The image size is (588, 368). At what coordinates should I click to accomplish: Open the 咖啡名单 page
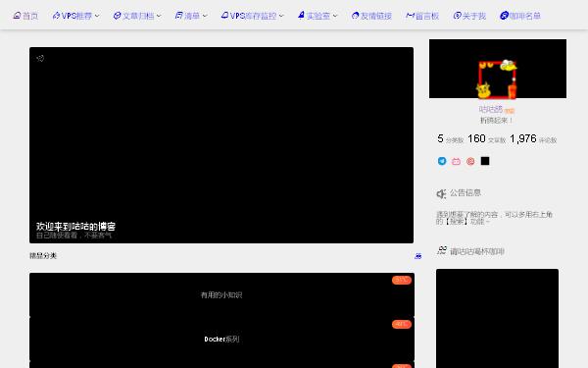(x=520, y=16)
